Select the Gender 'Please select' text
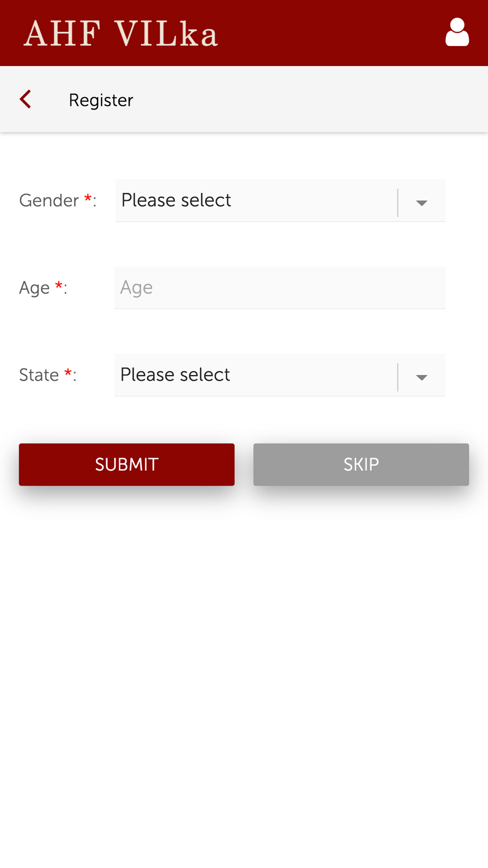Screen dimensions: 488x868 (x=176, y=200)
